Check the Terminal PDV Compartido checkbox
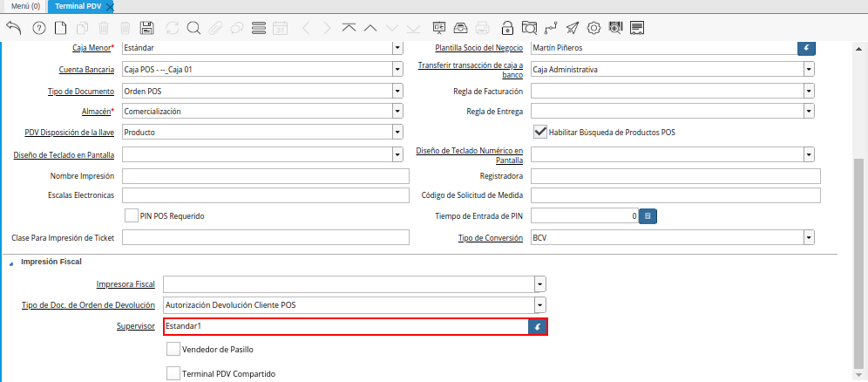Viewport: 868px width, 382px height. tap(173, 373)
